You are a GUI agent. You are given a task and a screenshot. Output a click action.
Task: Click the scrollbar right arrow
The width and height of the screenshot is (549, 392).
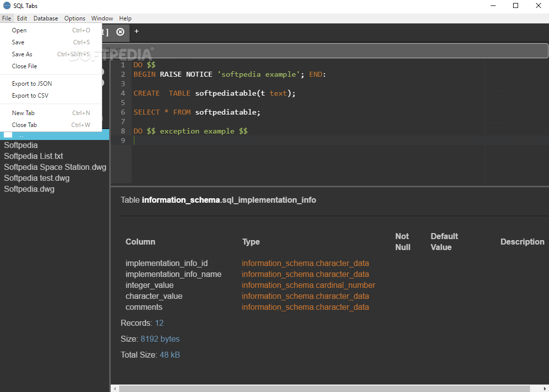(x=545, y=389)
